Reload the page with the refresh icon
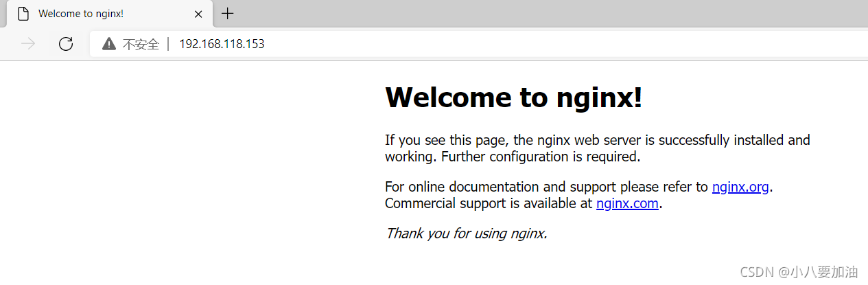This screenshot has height=285, width=868. (x=66, y=44)
